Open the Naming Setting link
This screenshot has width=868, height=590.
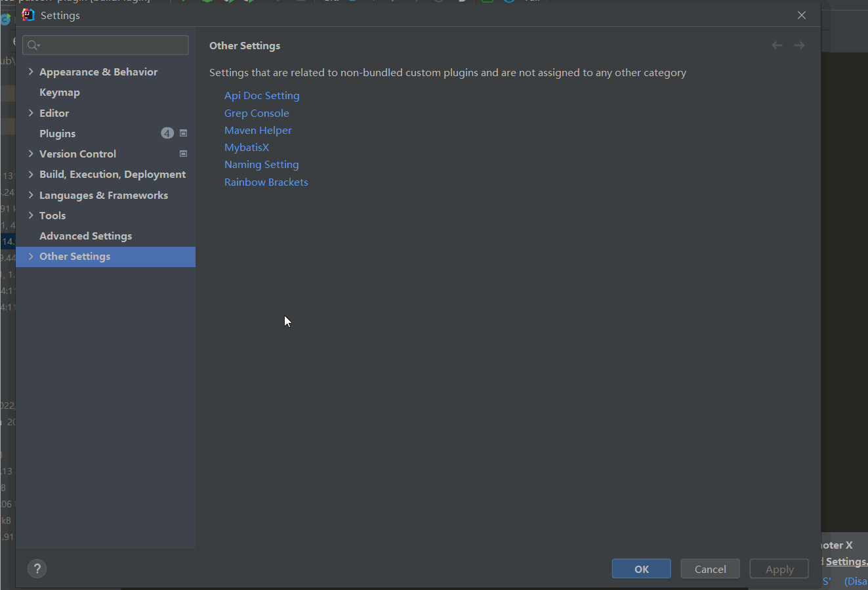pyautogui.click(x=261, y=164)
